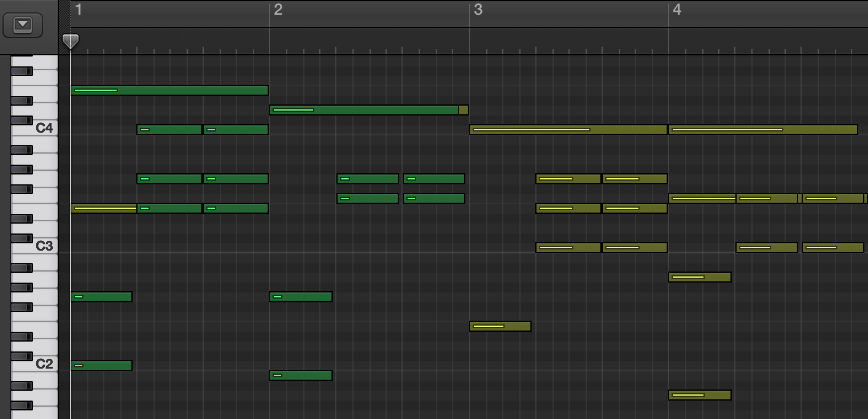Select the long green top note in bar 1
Viewport: 868px width, 419px height.
169,90
